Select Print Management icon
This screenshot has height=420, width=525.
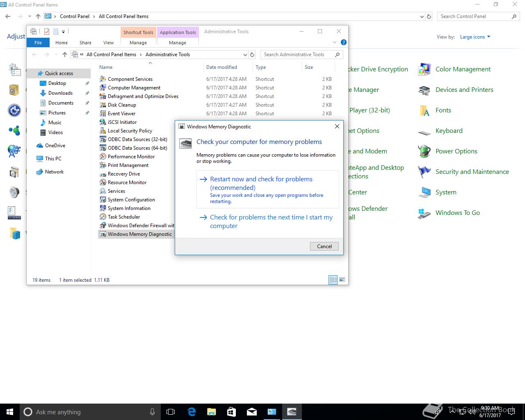(103, 165)
